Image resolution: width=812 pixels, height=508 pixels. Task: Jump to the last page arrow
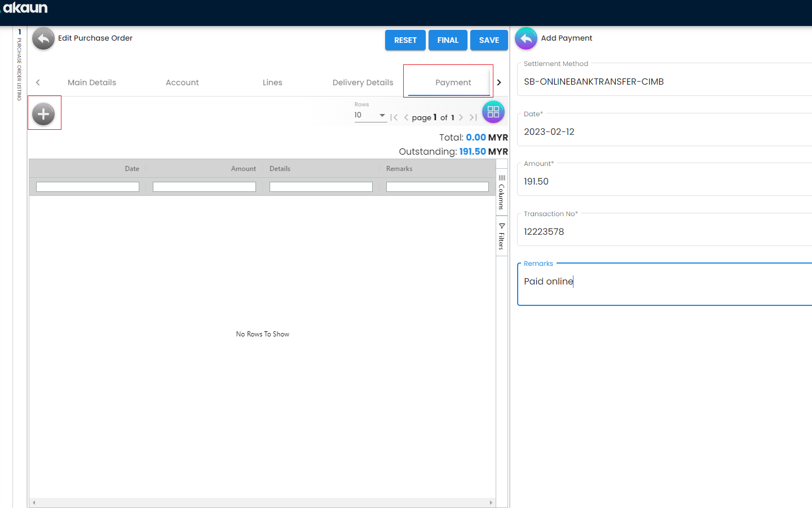pos(473,117)
